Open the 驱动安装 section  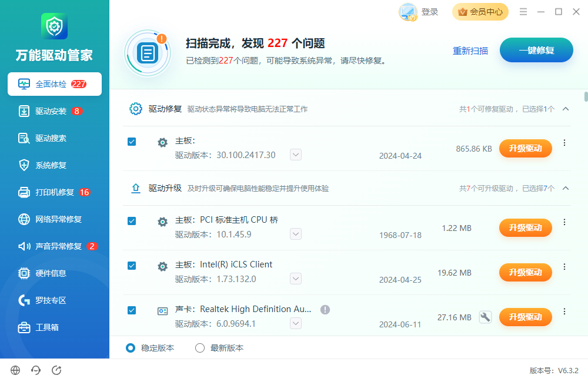pos(54,111)
